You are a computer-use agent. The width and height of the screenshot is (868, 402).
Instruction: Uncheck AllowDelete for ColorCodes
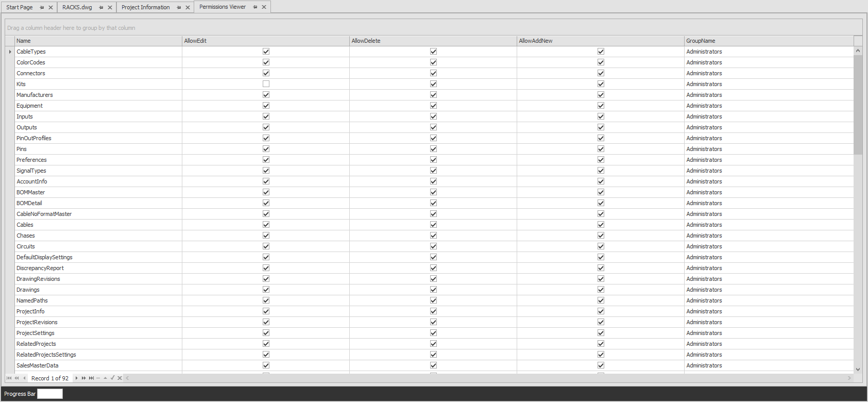[433, 62]
